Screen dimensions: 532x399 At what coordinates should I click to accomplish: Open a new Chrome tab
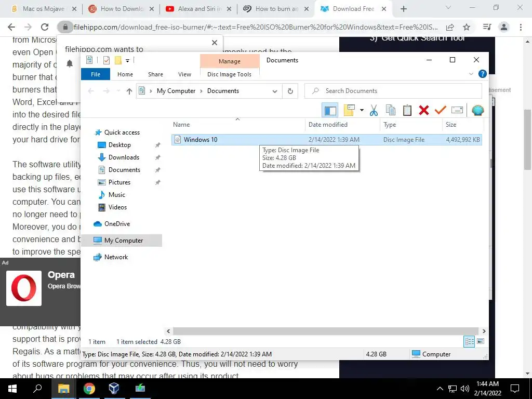(x=403, y=9)
